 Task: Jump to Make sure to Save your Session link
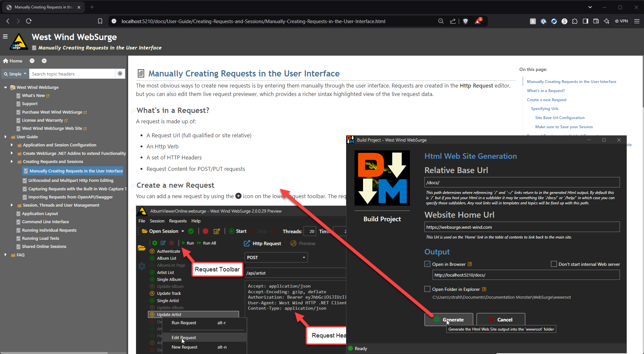[x=564, y=127]
